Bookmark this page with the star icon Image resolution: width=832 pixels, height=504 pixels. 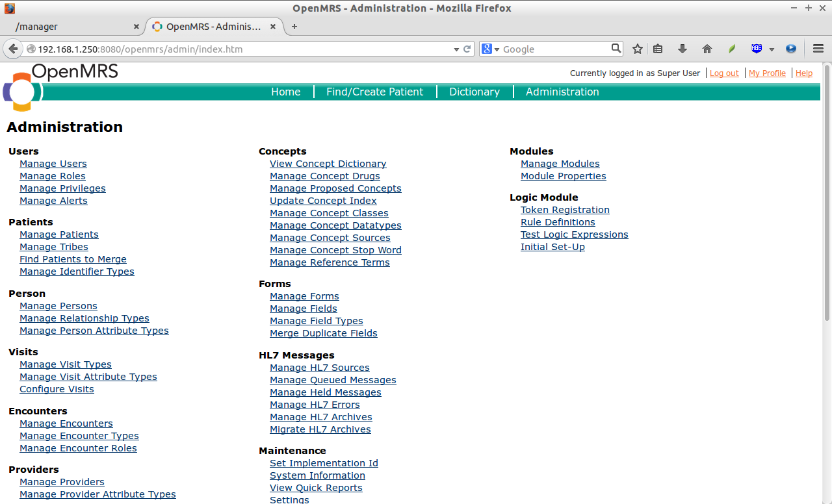(638, 49)
